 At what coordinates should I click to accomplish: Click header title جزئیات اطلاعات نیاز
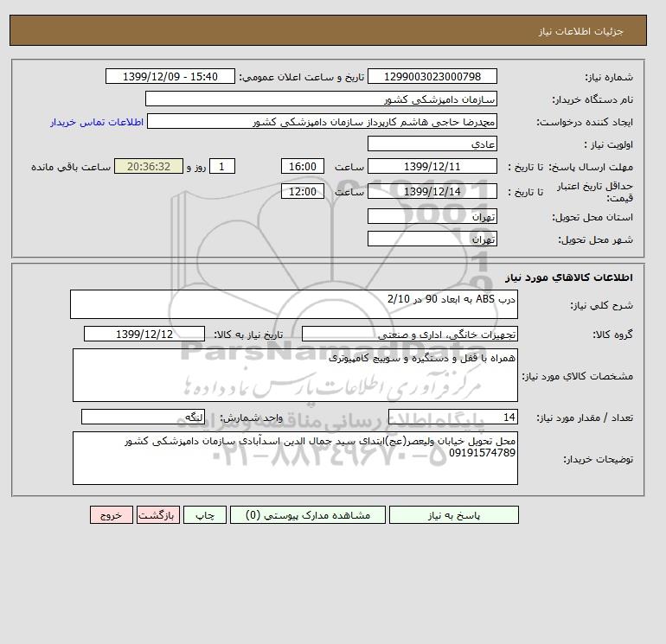click(x=580, y=31)
